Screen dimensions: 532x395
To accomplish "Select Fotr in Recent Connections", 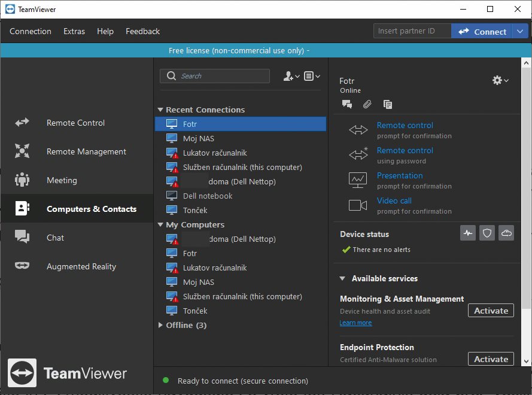I will click(241, 124).
